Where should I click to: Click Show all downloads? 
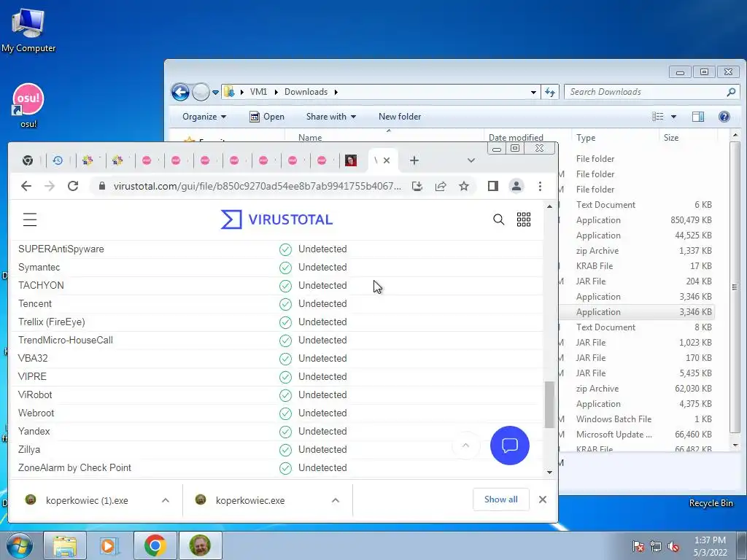[500, 499]
